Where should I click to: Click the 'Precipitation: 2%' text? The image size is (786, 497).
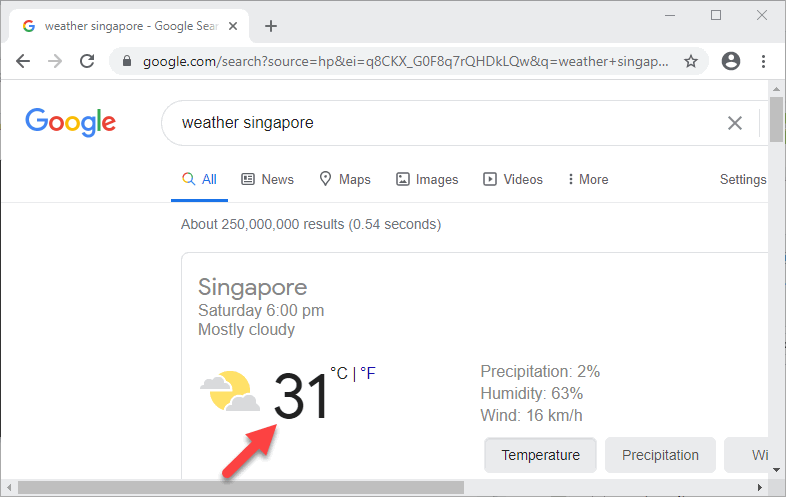click(540, 372)
